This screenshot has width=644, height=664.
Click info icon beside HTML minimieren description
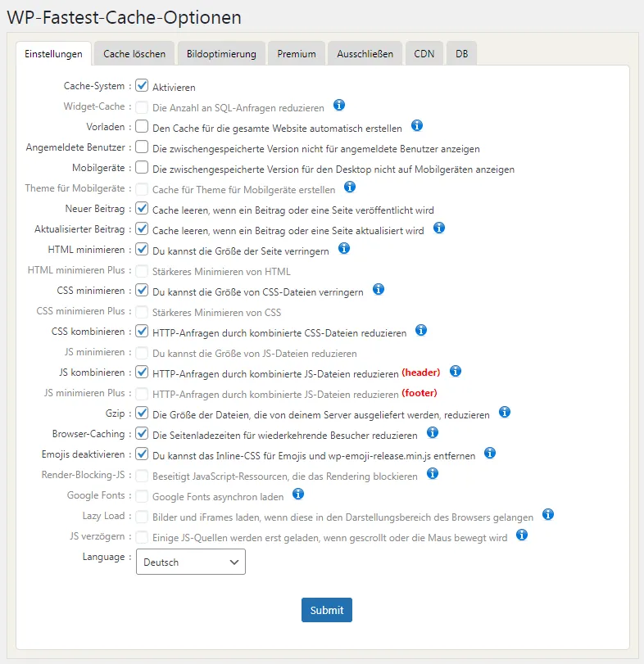click(x=344, y=248)
